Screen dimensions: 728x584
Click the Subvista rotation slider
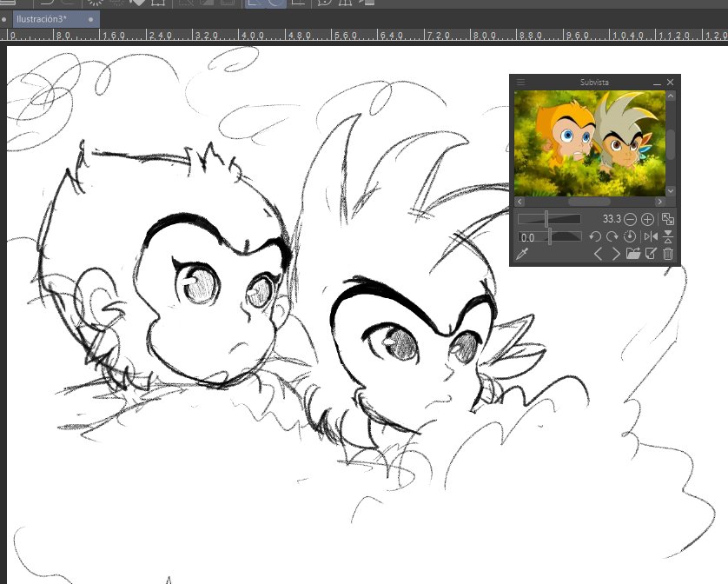click(x=550, y=237)
